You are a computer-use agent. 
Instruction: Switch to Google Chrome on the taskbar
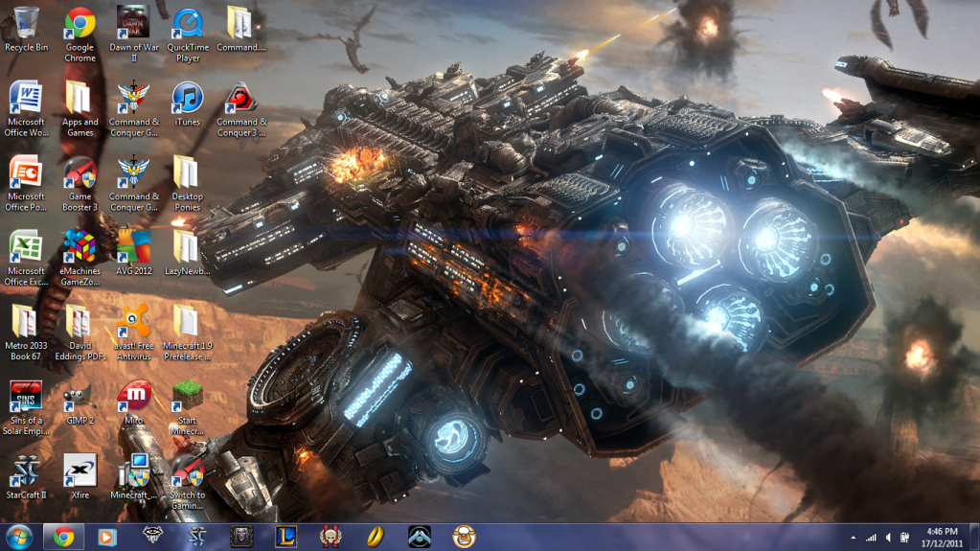point(63,538)
